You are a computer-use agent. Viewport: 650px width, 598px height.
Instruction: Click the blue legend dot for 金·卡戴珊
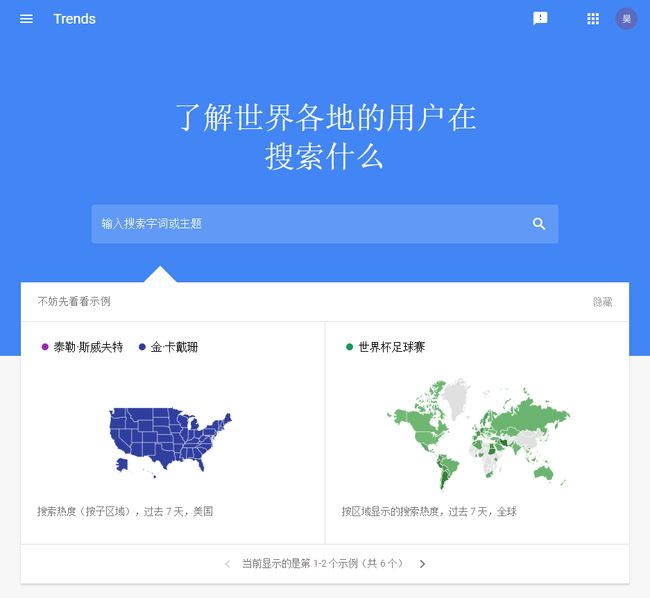pyautogui.click(x=142, y=347)
